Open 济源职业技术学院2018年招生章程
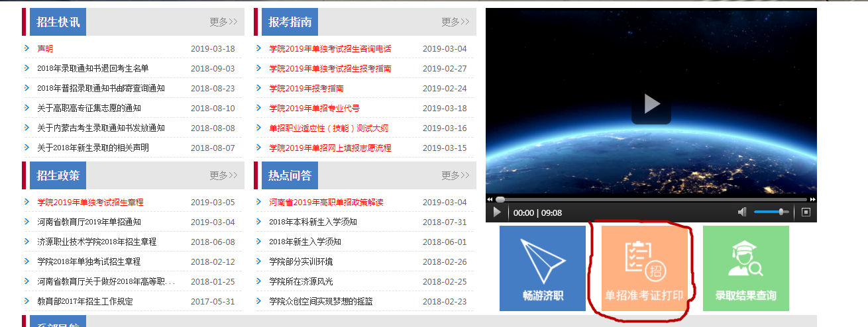The height and width of the screenshot is (327, 868). [97, 242]
